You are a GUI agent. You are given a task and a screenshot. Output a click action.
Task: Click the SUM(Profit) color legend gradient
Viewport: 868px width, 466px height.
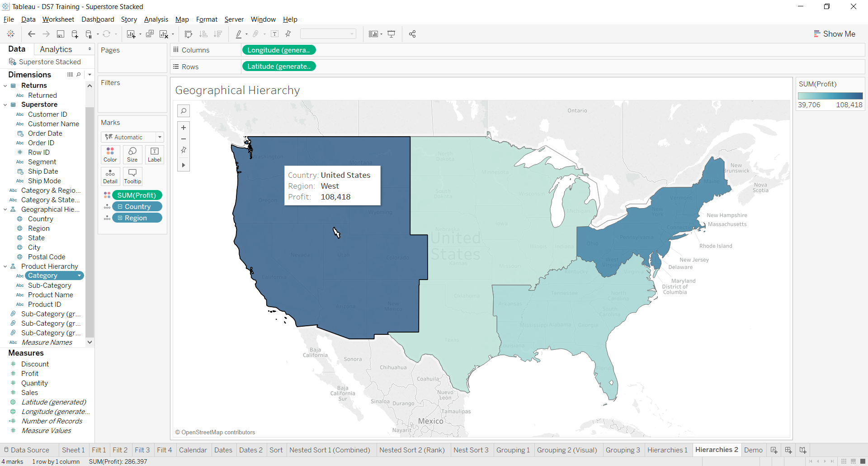[830, 95]
